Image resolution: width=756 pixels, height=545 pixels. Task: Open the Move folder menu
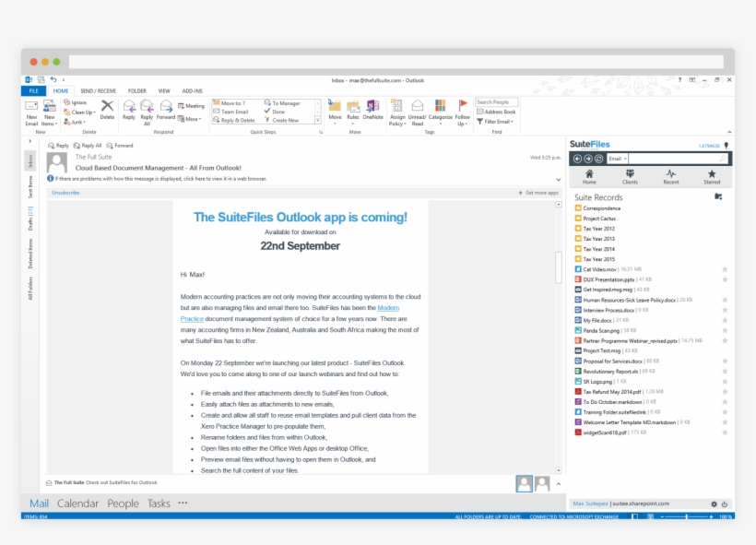[335, 113]
